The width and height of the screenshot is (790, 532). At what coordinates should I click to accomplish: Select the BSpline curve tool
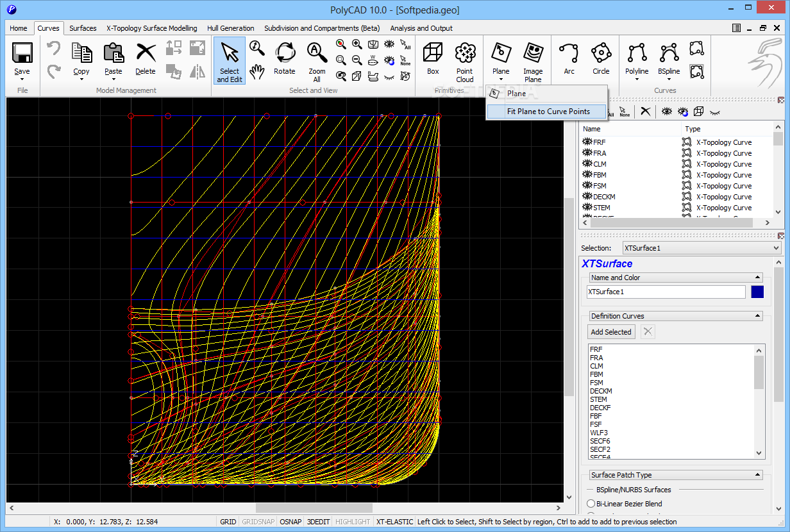point(669,60)
